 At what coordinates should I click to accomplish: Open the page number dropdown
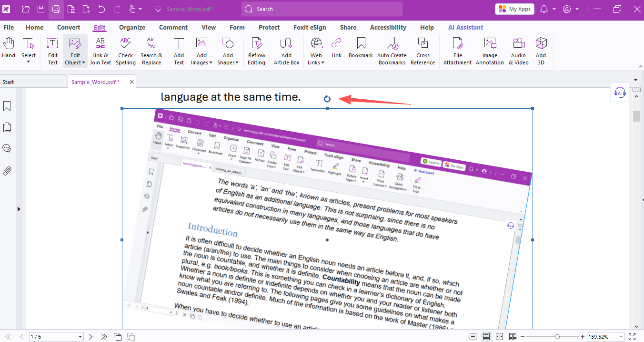[80, 337]
